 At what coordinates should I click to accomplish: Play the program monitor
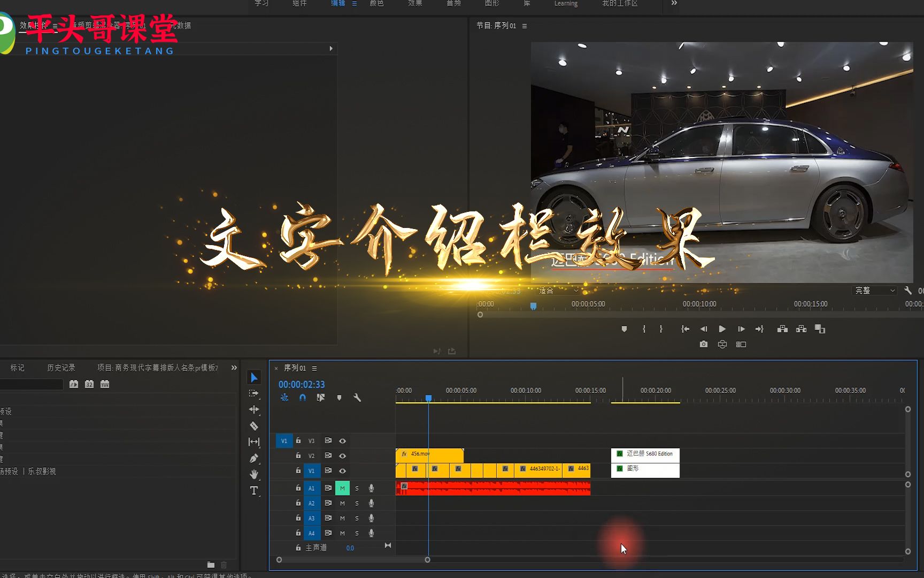click(722, 329)
